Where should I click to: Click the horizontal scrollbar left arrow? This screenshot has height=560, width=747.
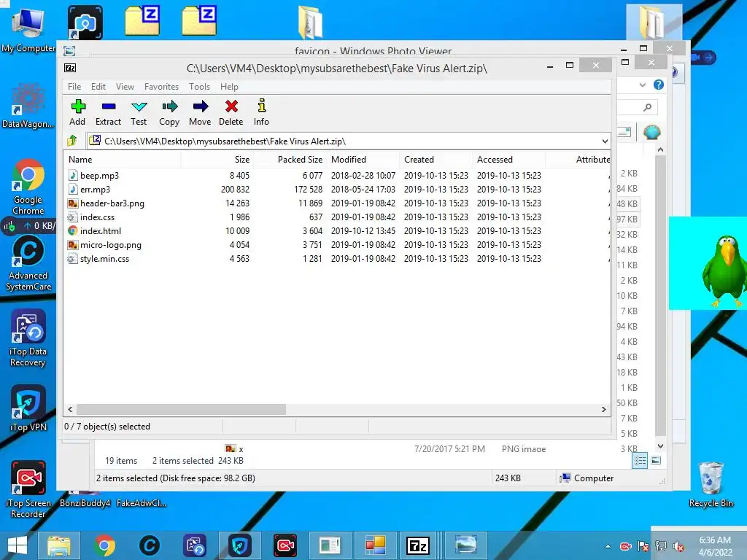[x=71, y=409]
